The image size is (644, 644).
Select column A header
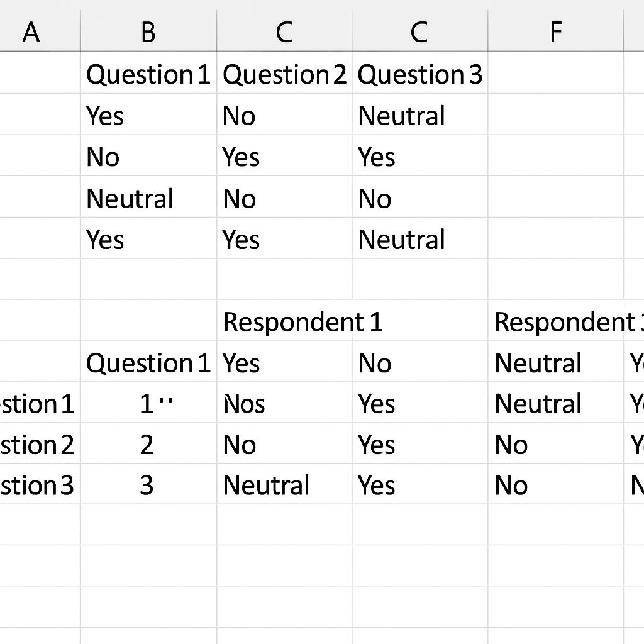pos(31,32)
